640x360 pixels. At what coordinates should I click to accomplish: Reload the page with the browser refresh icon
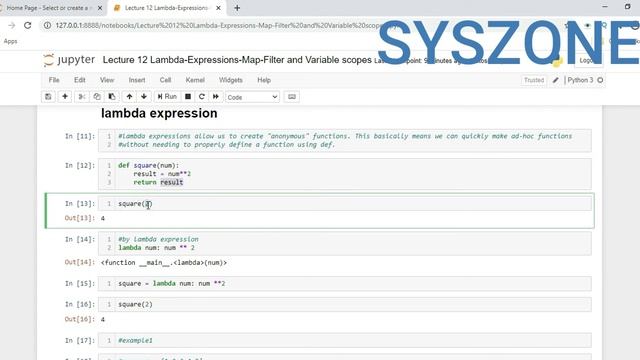pyautogui.click(x=27, y=25)
